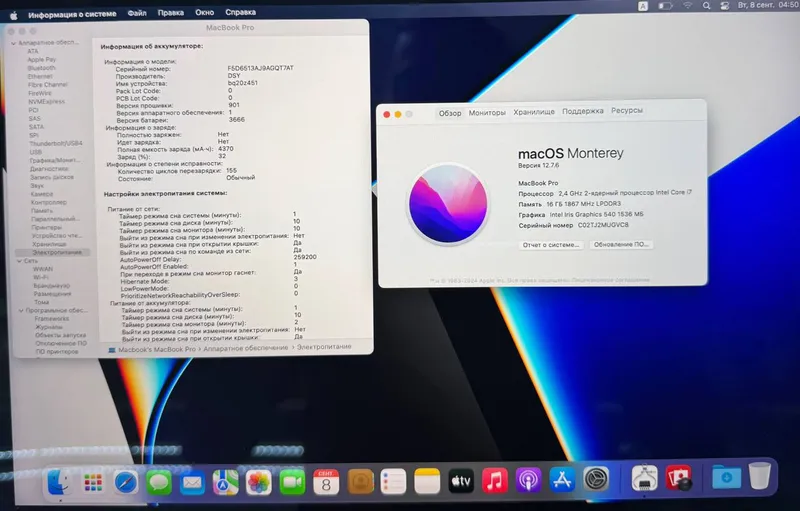
Task: Click Spotlight search icon in menu bar
Action: point(706,6)
